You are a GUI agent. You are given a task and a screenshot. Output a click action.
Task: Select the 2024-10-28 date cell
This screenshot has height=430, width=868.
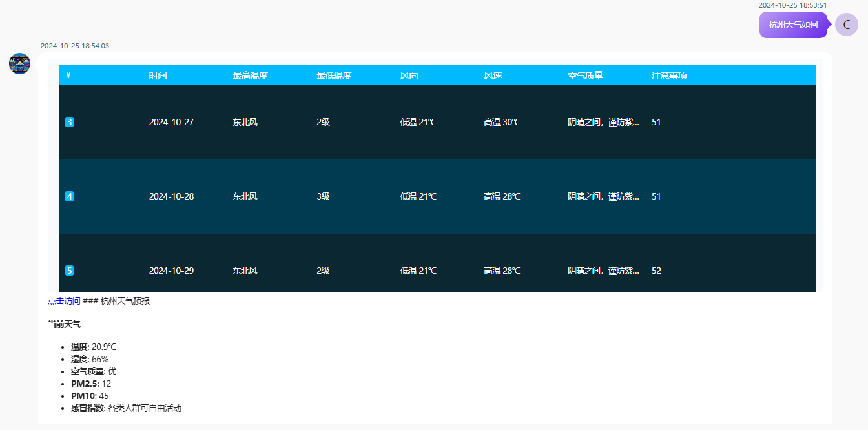tap(171, 196)
